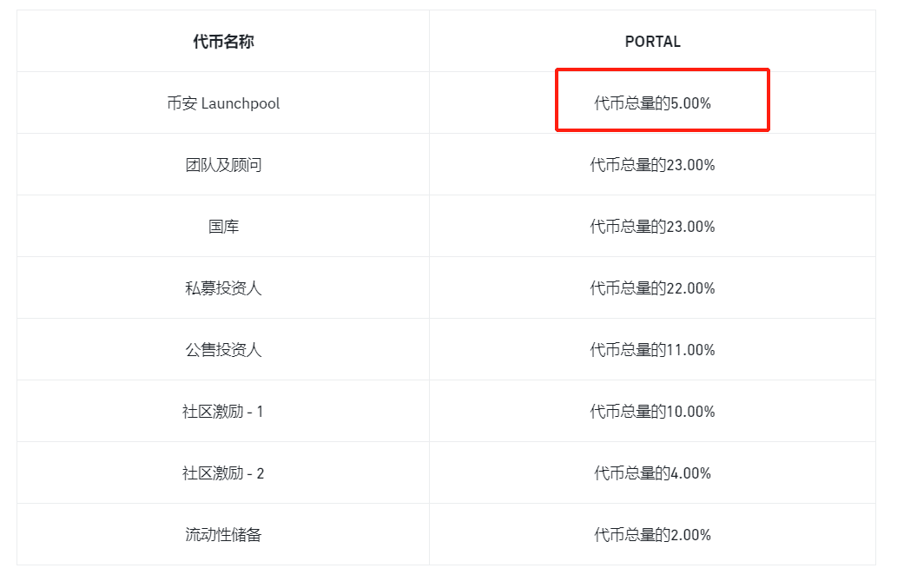904x588 pixels.
Task: Select the 社区激励 - 1 row label
Action: pos(223,412)
